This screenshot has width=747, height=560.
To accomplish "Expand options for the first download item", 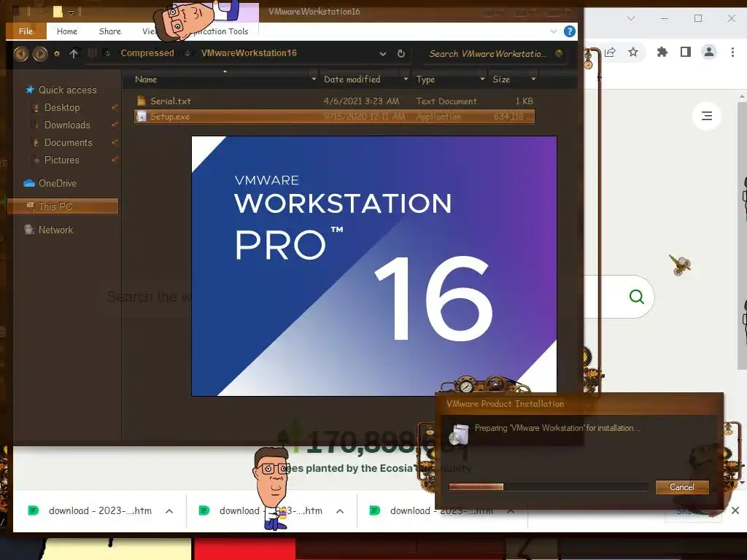I will [169, 511].
